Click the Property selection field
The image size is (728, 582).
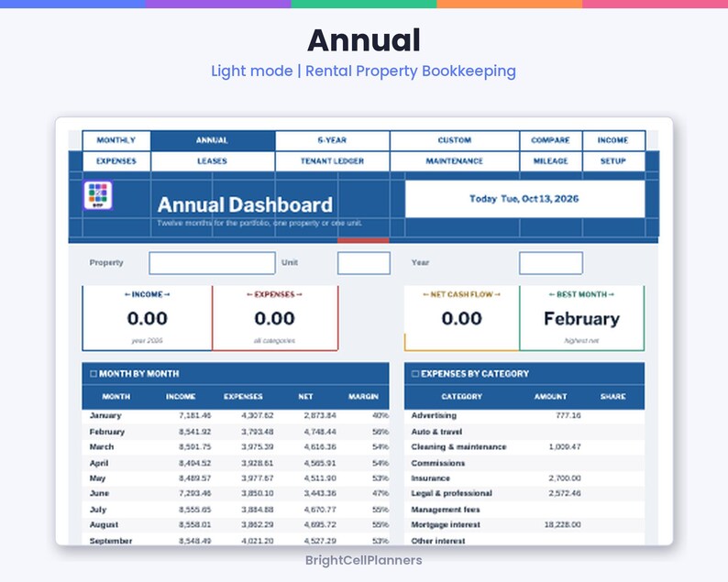click(x=212, y=263)
